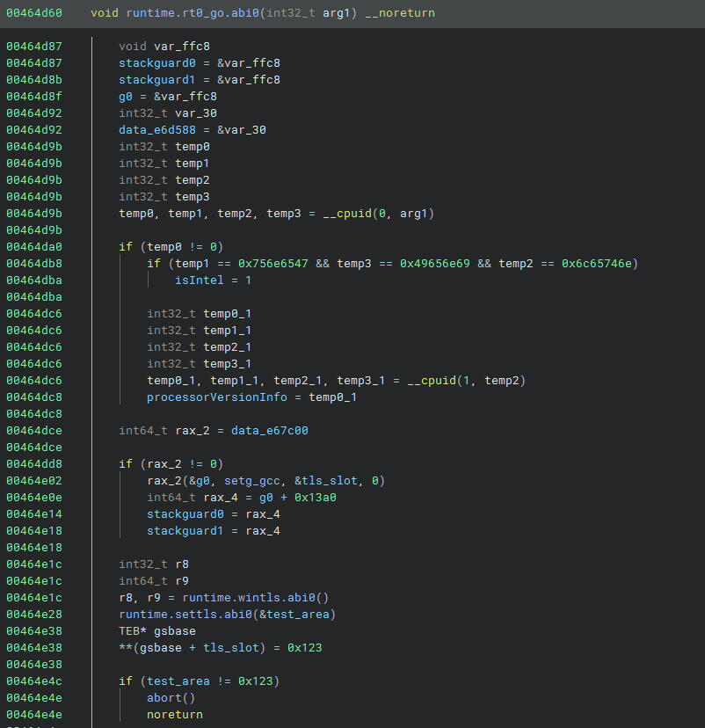Viewport: 705px width, 728px height.
Task: Click the processorVersionInfo variable
Action: [x=217, y=397]
